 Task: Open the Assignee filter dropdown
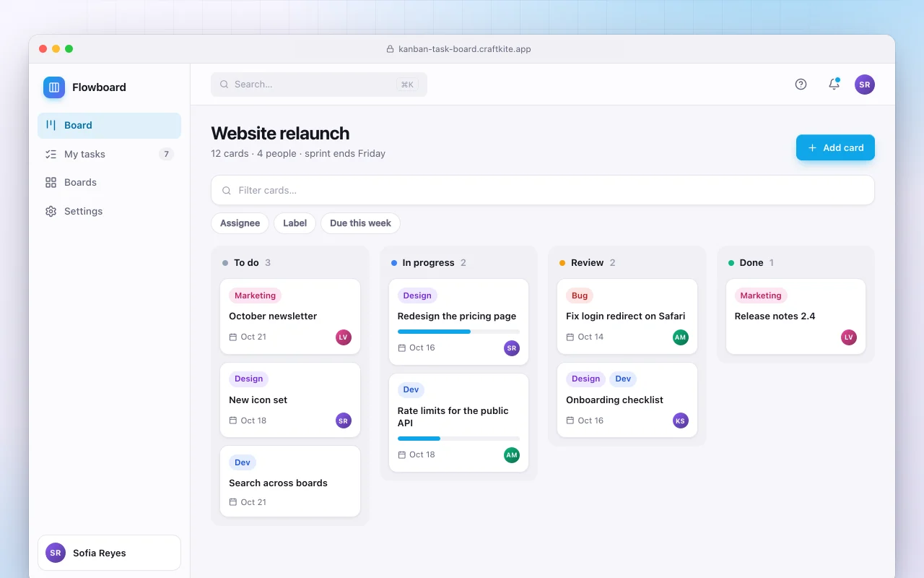(x=240, y=223)
